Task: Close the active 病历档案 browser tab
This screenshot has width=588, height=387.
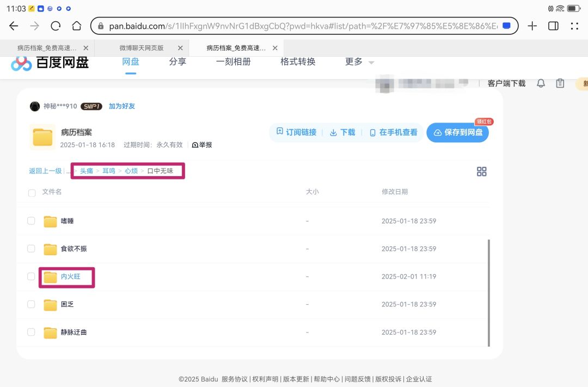Action: click(275, 48)
